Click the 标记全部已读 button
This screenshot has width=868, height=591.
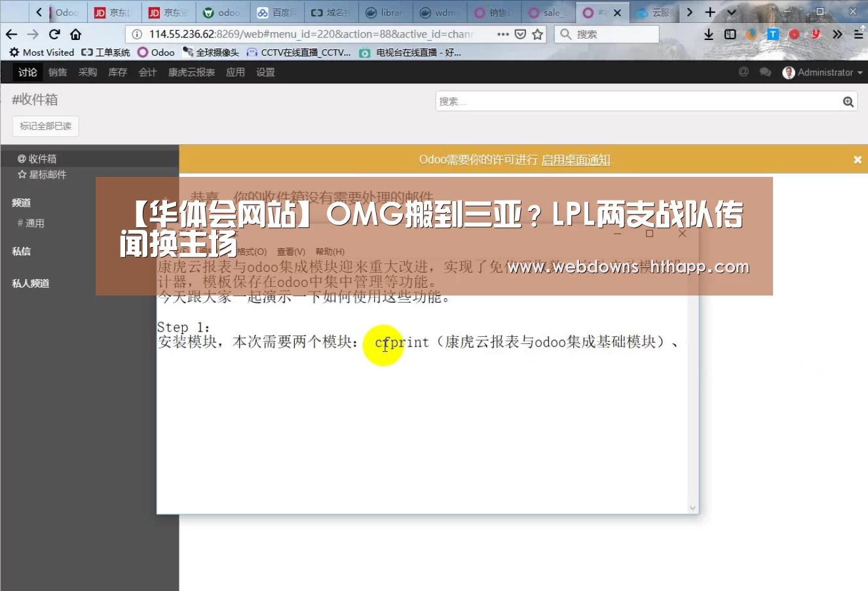click(x=46, y=126)
